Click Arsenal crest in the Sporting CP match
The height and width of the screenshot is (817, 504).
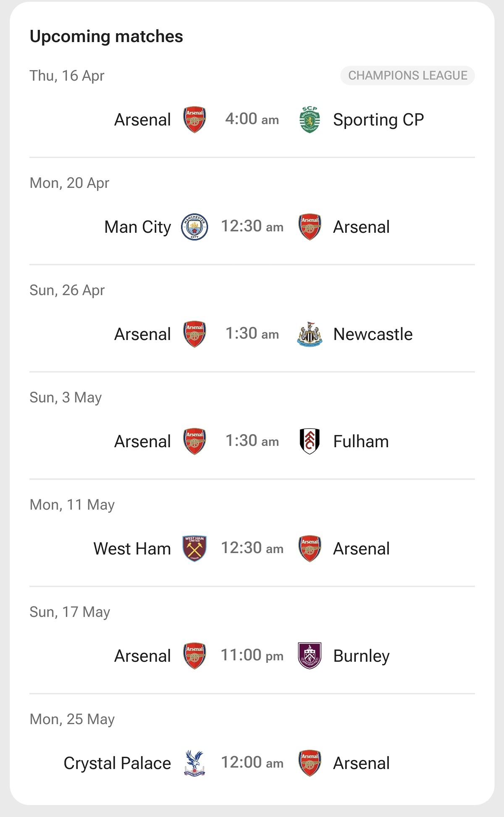pos(194,120)
